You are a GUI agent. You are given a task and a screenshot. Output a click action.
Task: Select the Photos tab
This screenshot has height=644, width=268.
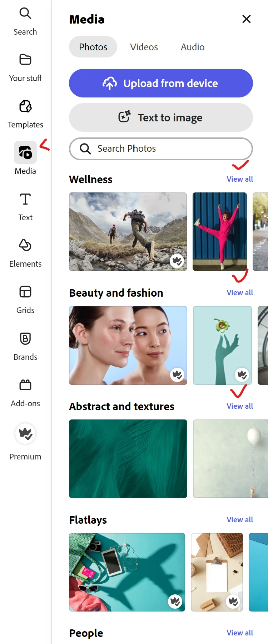point(93,47)
